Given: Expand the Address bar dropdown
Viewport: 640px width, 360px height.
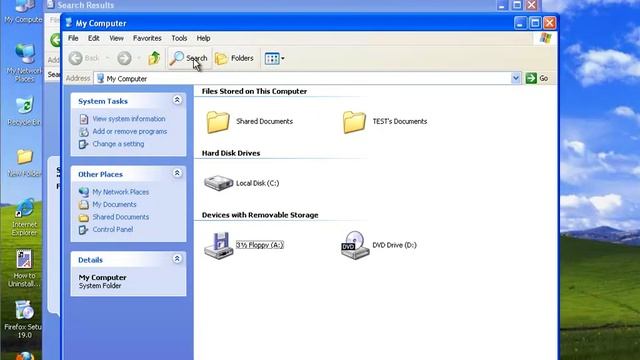Looking at the screenshot, I should tap(516, 78).
